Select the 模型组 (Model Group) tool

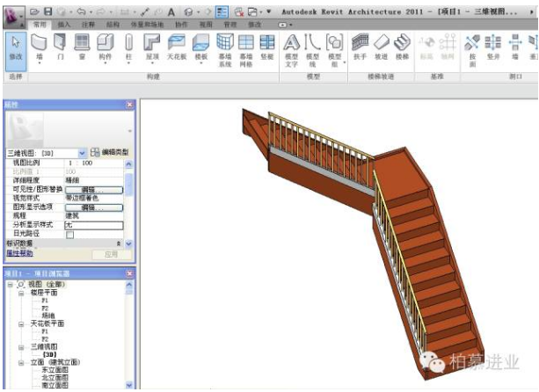pyautogui.click(x=334, y=50)
